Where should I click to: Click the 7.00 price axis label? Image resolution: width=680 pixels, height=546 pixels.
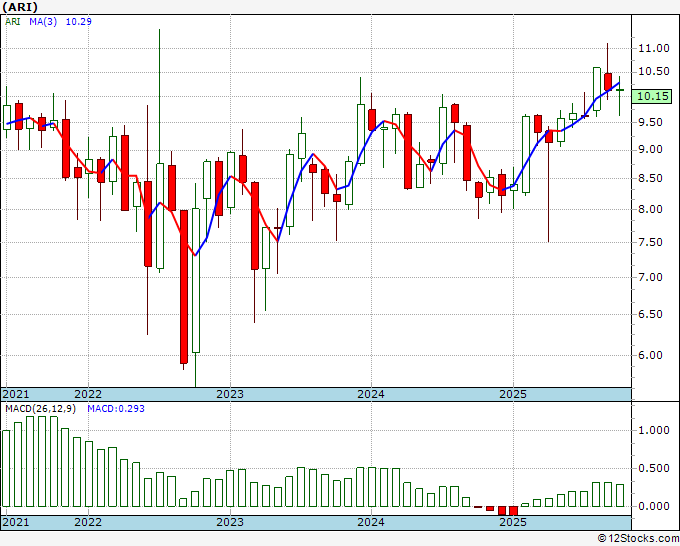tap(651, 277)
